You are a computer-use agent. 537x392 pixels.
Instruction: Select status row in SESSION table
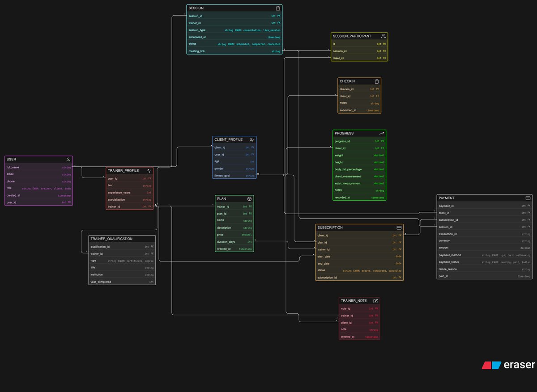point(234,44)
